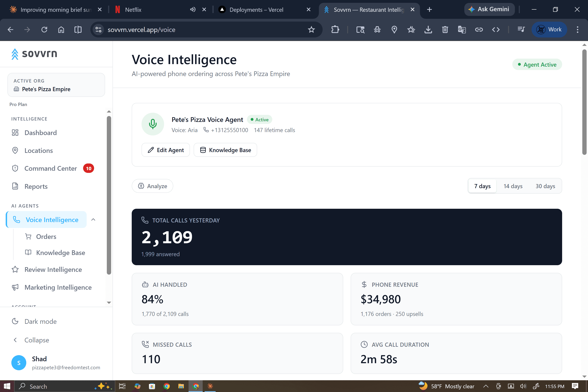
Task: Click the Edit Agent button
Action: 165,150
